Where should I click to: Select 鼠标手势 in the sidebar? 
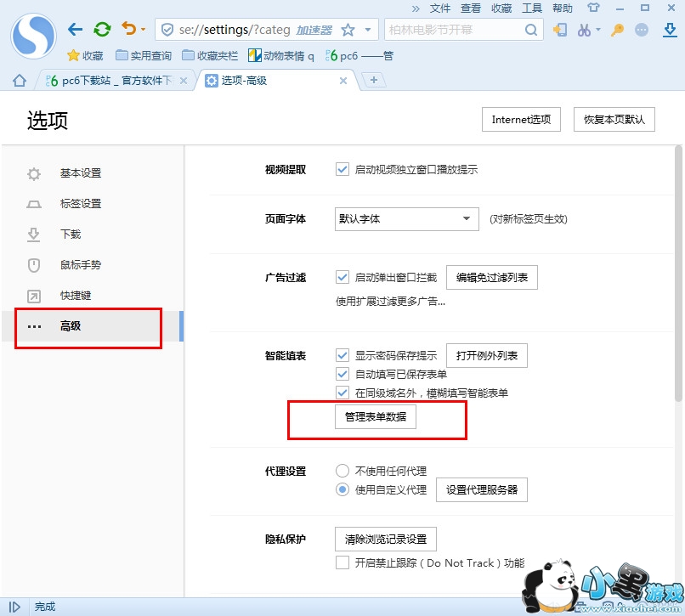[93, 265]
